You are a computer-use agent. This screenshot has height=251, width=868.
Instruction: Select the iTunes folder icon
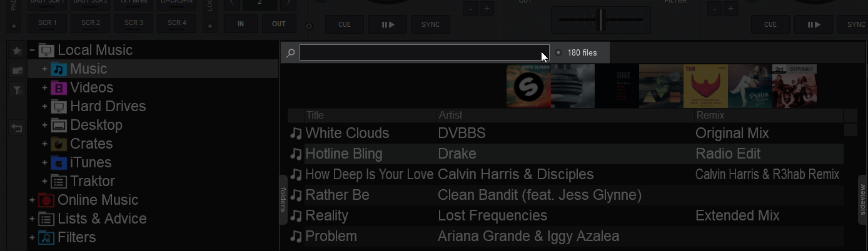[59, 162]
